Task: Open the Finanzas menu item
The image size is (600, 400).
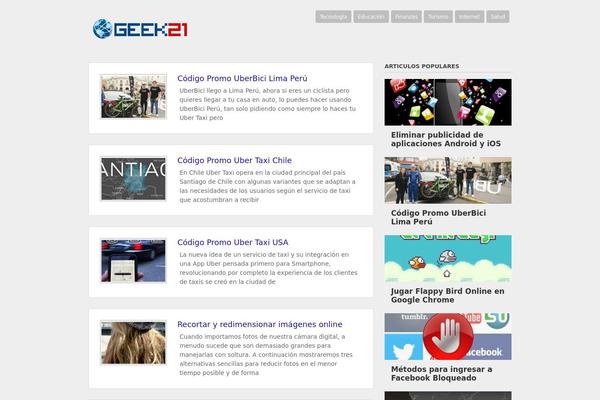Action: [x=406, y=17]
